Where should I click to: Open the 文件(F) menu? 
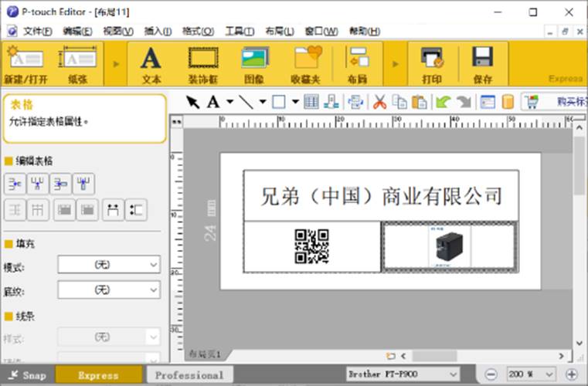coord(38,31)
